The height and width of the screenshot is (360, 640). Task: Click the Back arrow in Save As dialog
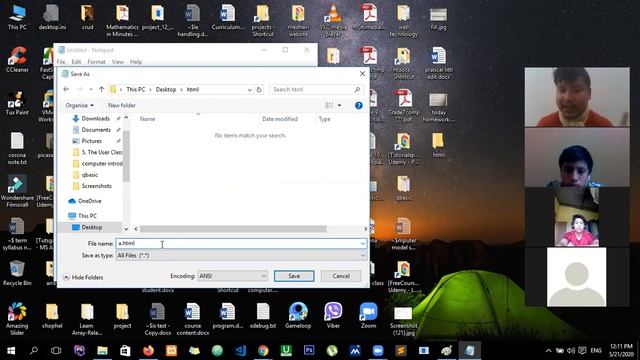[66, 89]
